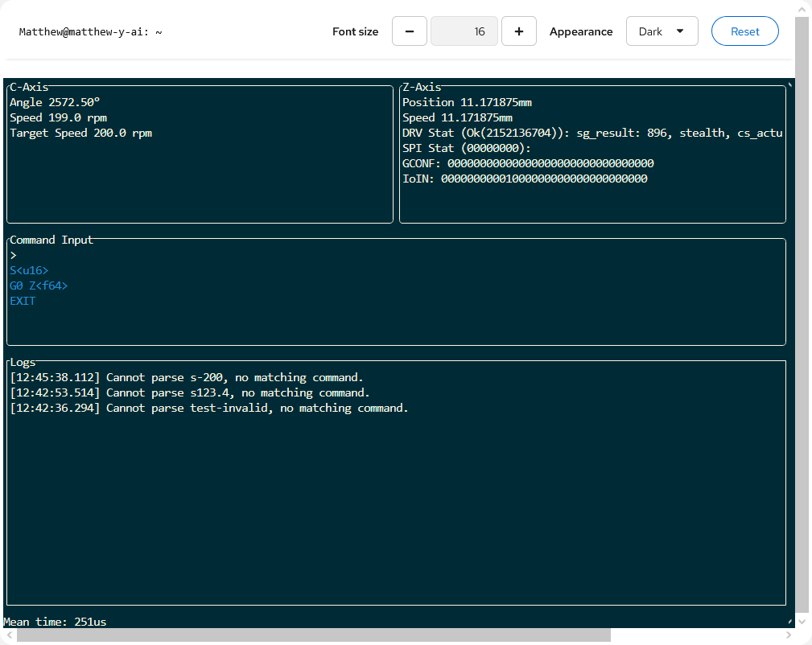This screenshot has height=645, width=812.
Task: Click the horizontal scrollbar left arrow
Action: point(9,635)
